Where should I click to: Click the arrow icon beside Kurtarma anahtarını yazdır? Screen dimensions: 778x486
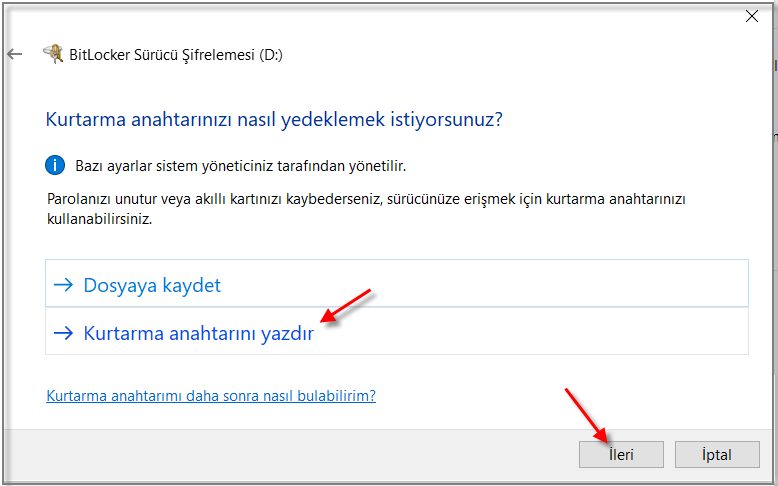[x=64, y=334]
